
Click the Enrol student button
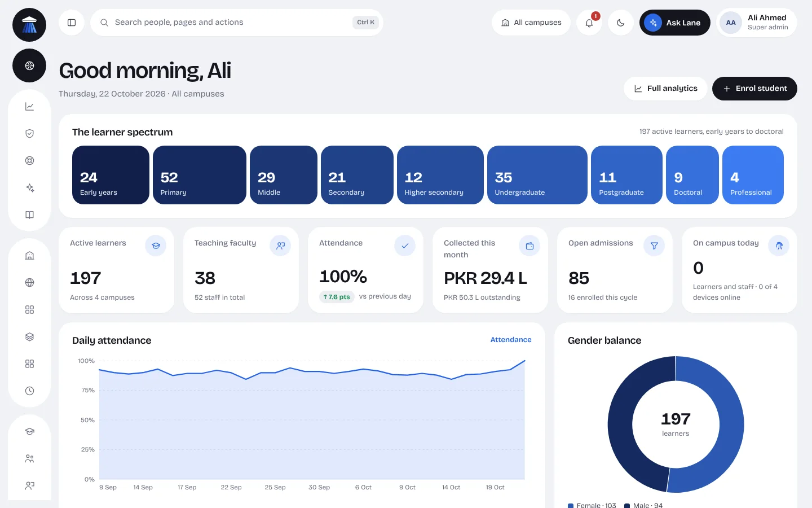(754, 89)
